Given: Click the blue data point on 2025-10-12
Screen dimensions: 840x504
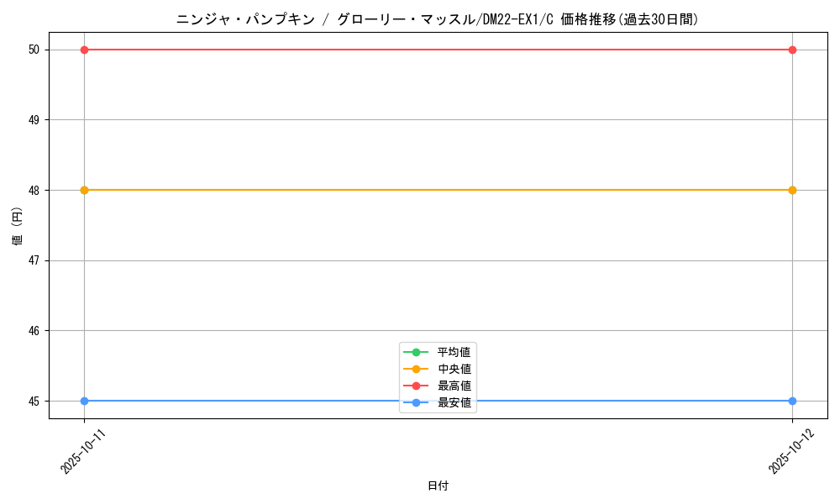Looking at the screenshot, I should pos(792,401).
